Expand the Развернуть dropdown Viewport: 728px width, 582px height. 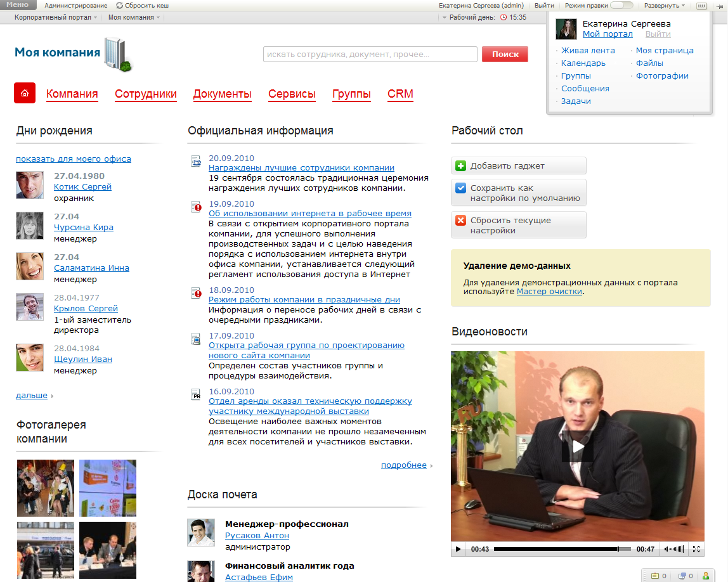click(x=664, y=5)
